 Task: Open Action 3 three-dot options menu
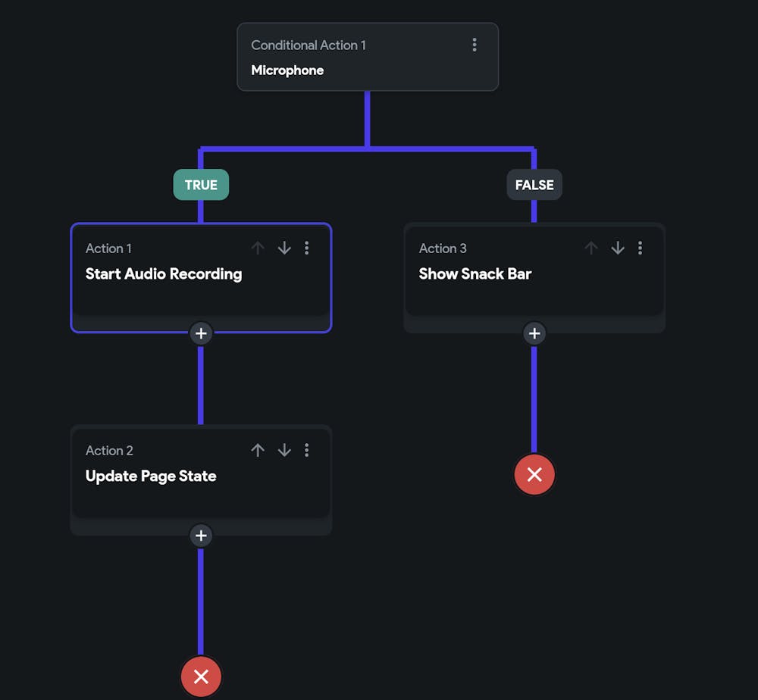pos(641,248)
